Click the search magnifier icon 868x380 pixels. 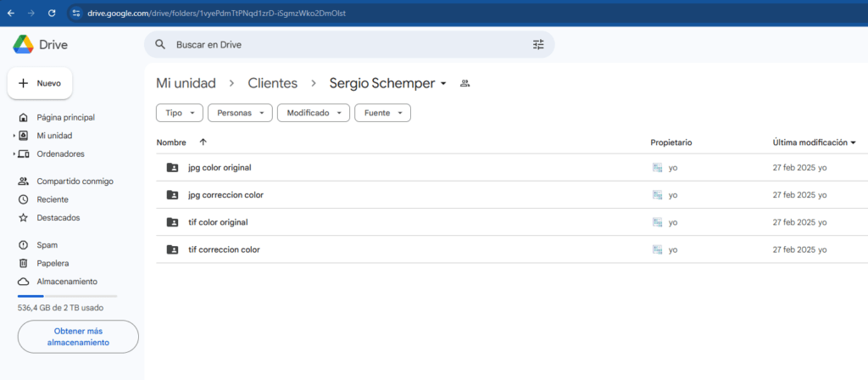coord(160,44)
